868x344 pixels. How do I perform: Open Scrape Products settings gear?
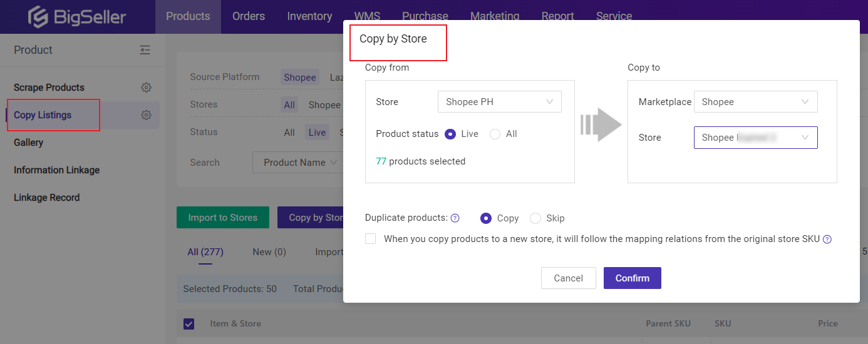[x=146, y=88]
